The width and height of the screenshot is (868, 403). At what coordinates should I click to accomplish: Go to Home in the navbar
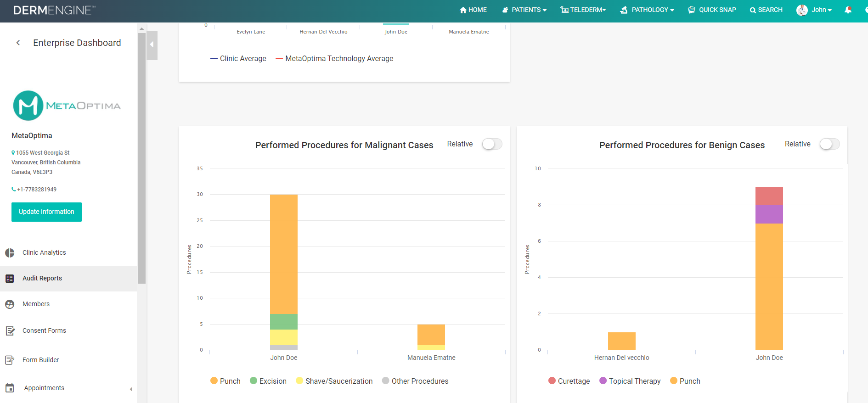(473, 10)
